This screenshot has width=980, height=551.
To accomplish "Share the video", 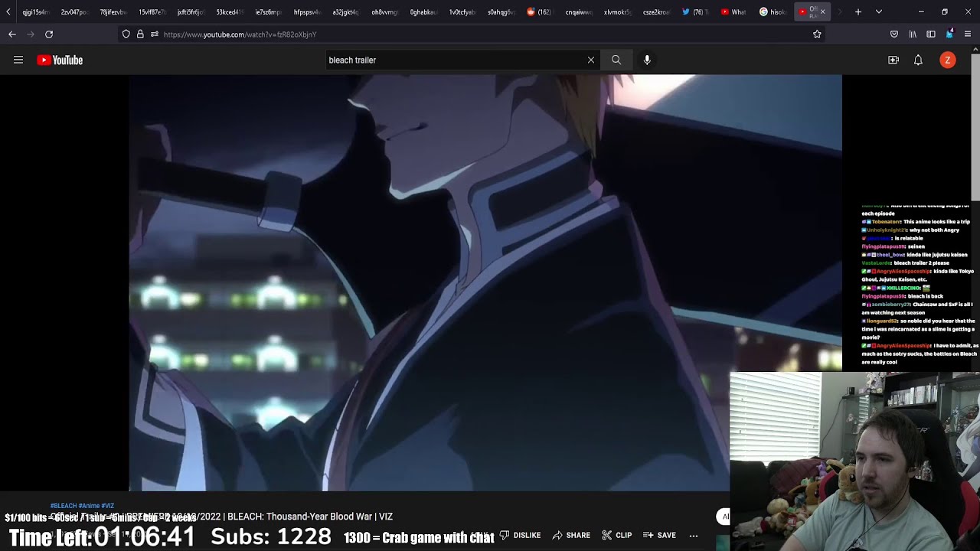I will [571, 536].
